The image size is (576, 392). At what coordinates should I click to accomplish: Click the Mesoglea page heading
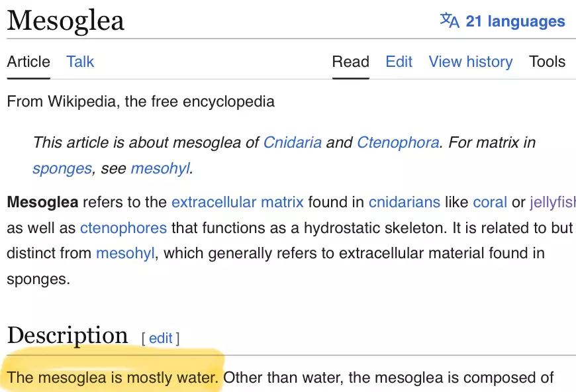(x=66, y=21)
